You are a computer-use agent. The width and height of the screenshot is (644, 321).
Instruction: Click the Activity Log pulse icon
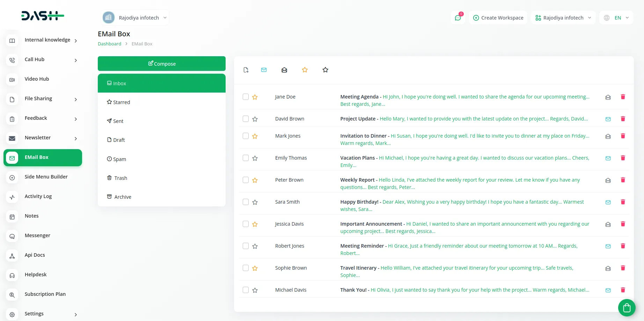12,197
